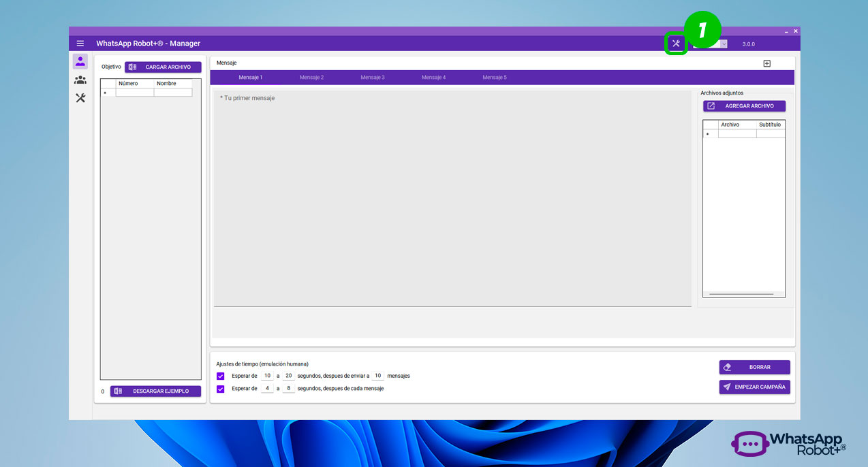Click the 'Archivos adjuntos' heading
Viewport: 868px width, 467px height.
pos(722,93)
